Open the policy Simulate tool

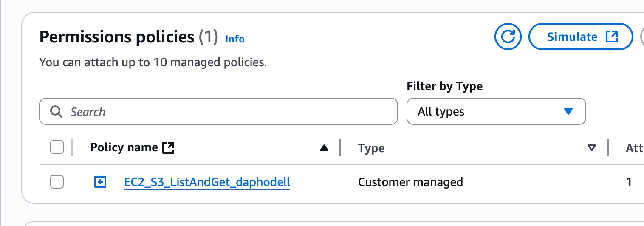click(x=580, y=37)
